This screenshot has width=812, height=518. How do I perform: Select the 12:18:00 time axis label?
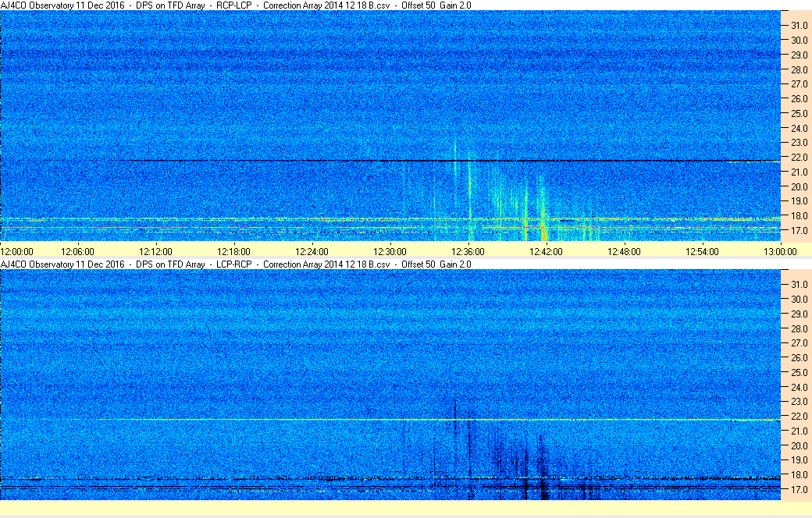pyautogui.click(x=233, y=251)
